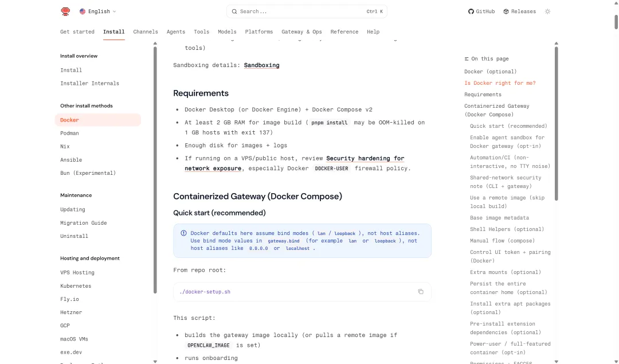Open Bun (Experimental) page
Image resolution: width=619 pixels, height=364 pixels.
(x=88, y=173)
